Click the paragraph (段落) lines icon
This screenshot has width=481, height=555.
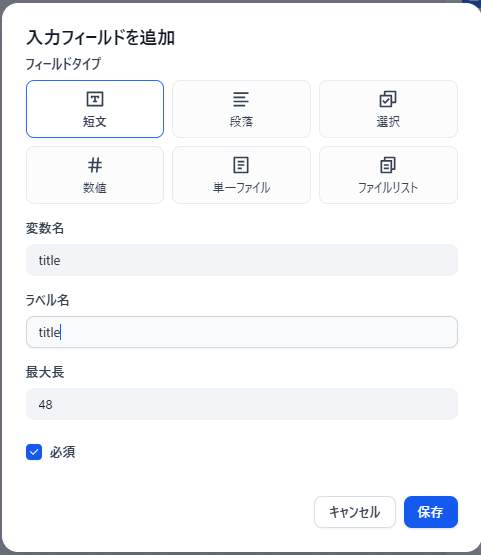click(x=241, y=99)
